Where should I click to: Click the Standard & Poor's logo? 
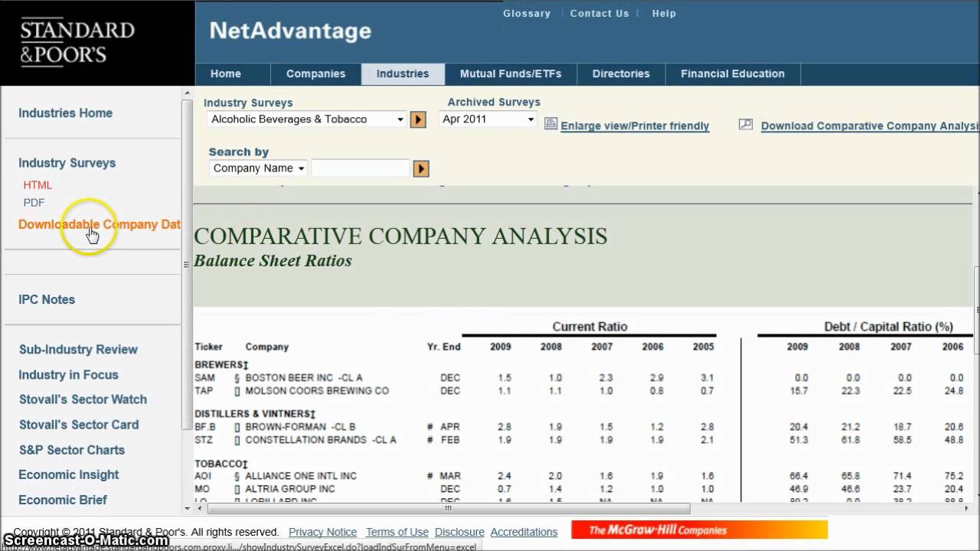(x=77, y=42)
